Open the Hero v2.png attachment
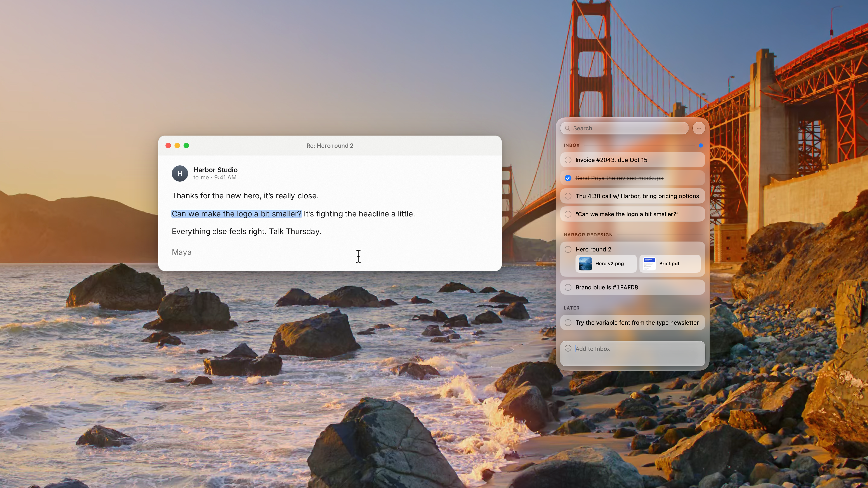Screen dimensions: 868x488 click(x=606, y=264)
